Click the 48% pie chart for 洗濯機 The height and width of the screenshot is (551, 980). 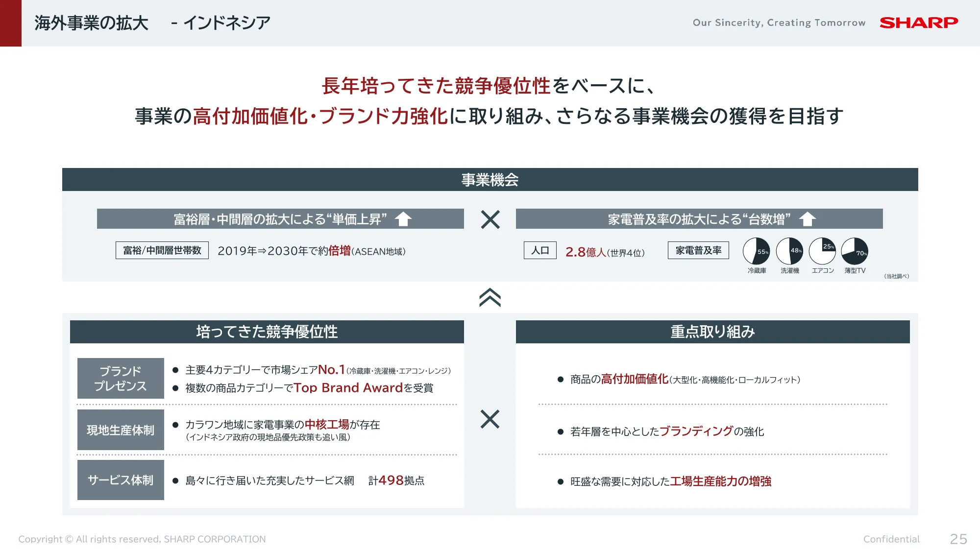tap(789, 251)
